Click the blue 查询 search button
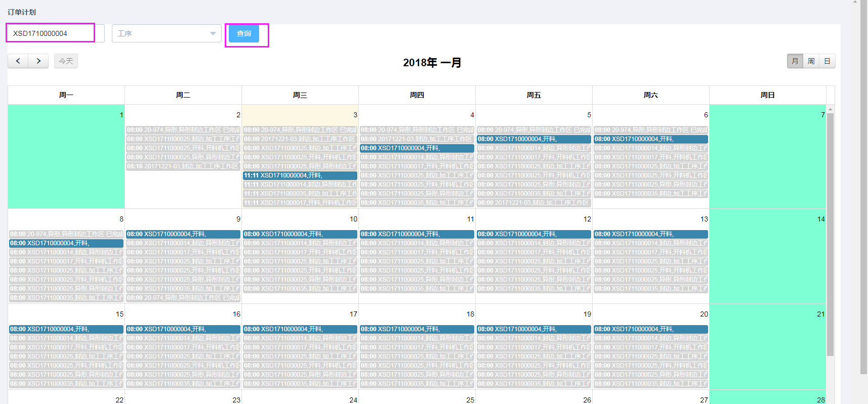The image size is (868, 404). [x=243, y=34]
